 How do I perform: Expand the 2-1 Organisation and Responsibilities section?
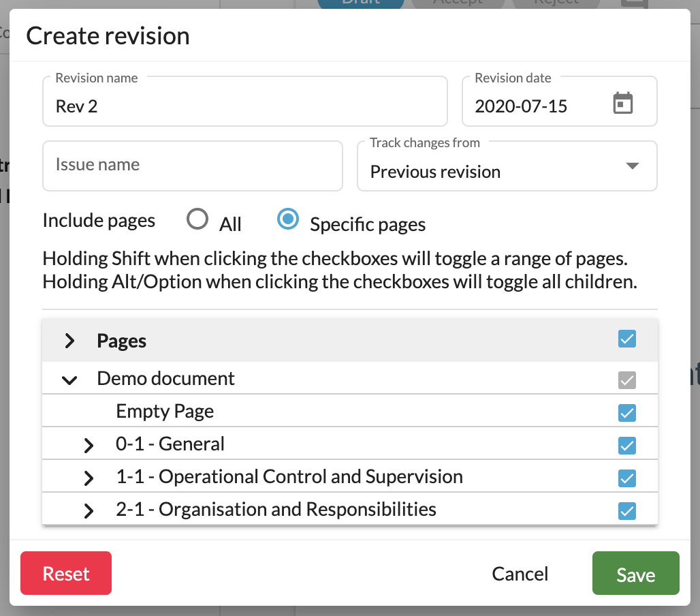pyautogui.click(x=88, y=510)
